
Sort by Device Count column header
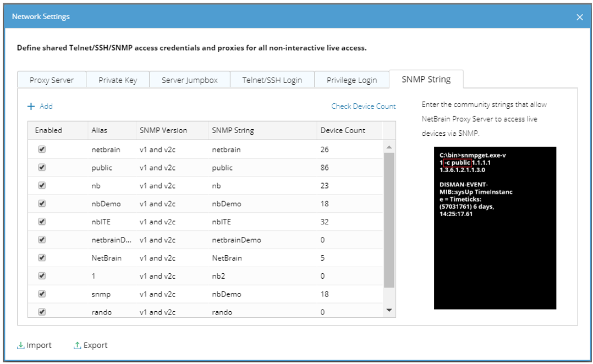[343, 130]
